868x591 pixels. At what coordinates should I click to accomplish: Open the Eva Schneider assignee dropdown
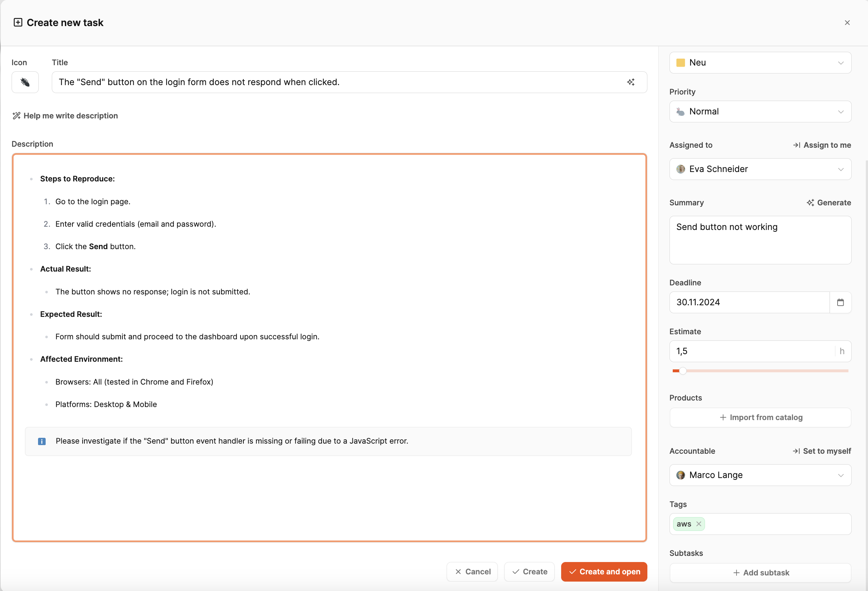coord(760,169)
